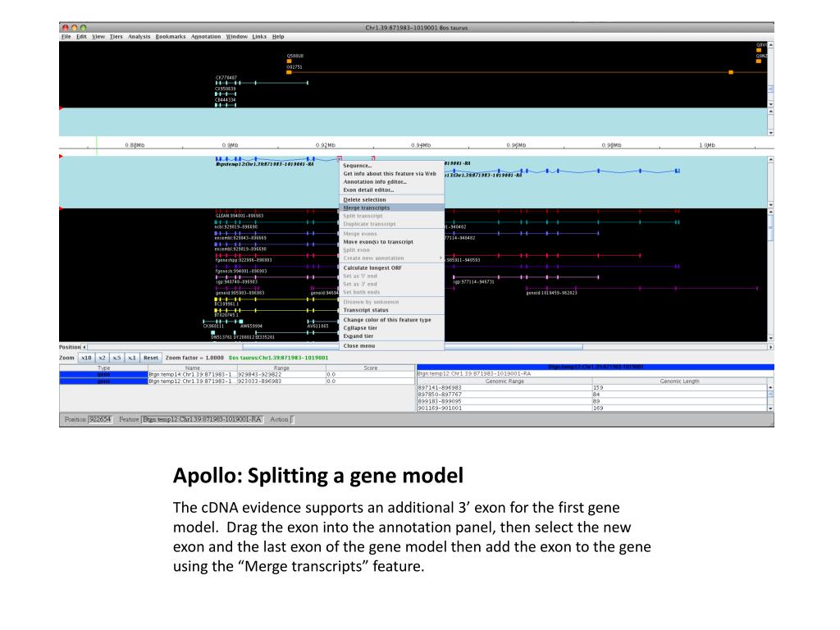840x630 pixels.
Task: Choose Delete selection in context menu
Action: click(391, 199)
